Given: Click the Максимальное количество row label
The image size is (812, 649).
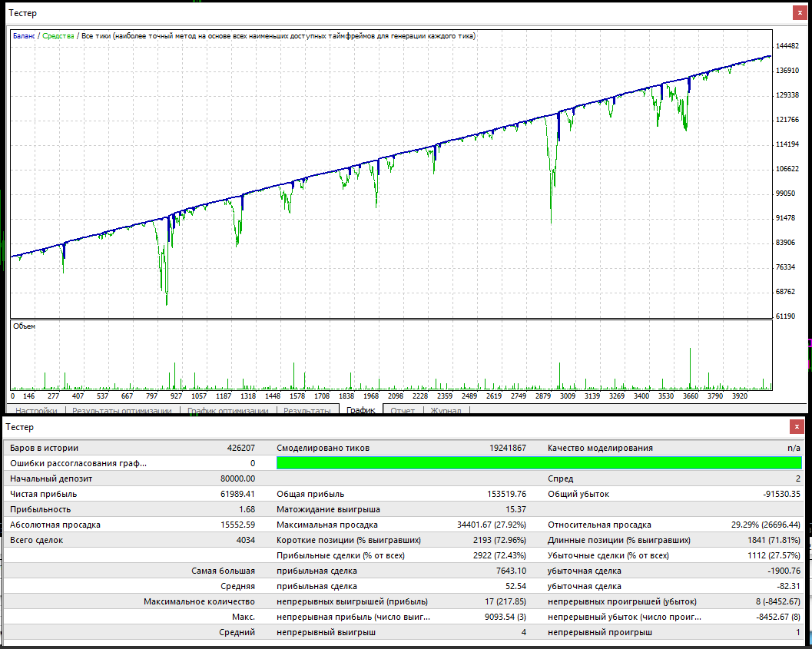Looking at the screenshot, I should pos(200,601).
